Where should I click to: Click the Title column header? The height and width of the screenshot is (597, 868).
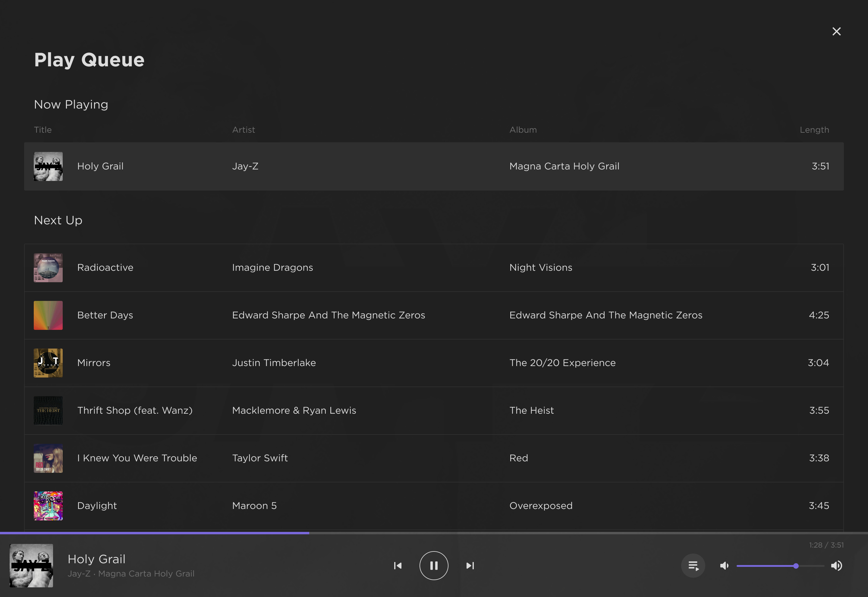click(x=43, y=130)
